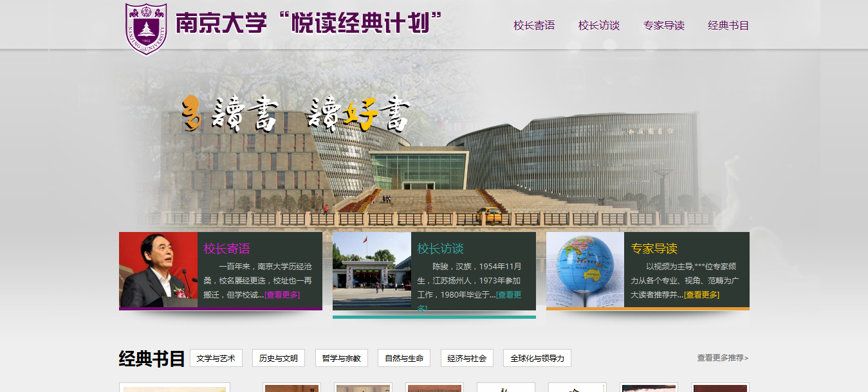Show the 经济与社会 book category
Viewport: 868px width, 392px height.
click(466, 359)
